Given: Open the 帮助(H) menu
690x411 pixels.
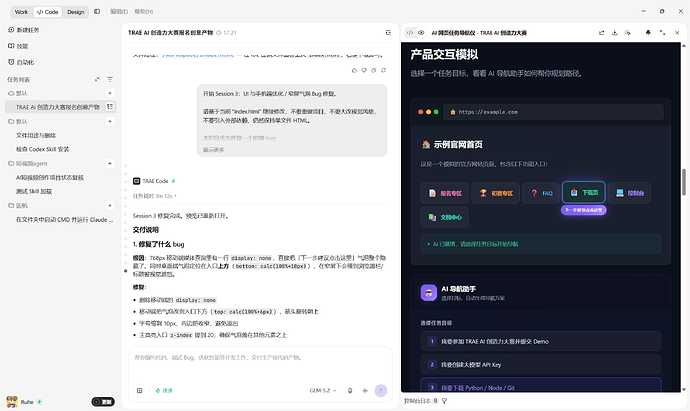Looking at the screenshot, I should [x=144, y=11].
